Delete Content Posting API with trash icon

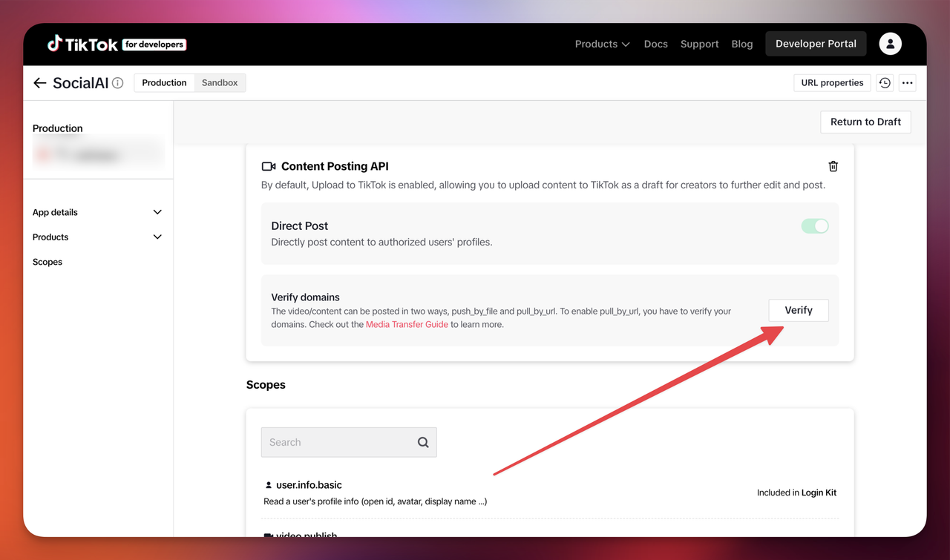(833, 166)
